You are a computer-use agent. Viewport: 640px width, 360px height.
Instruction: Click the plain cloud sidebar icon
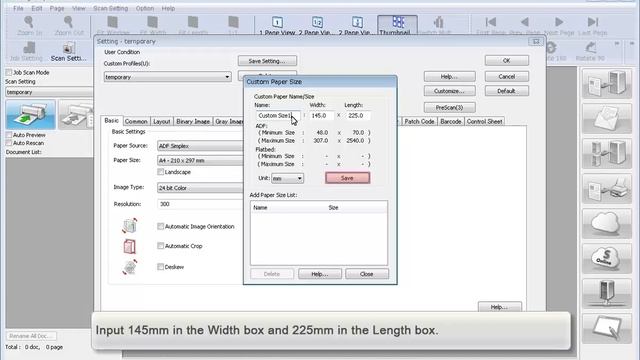click(607, 224)
